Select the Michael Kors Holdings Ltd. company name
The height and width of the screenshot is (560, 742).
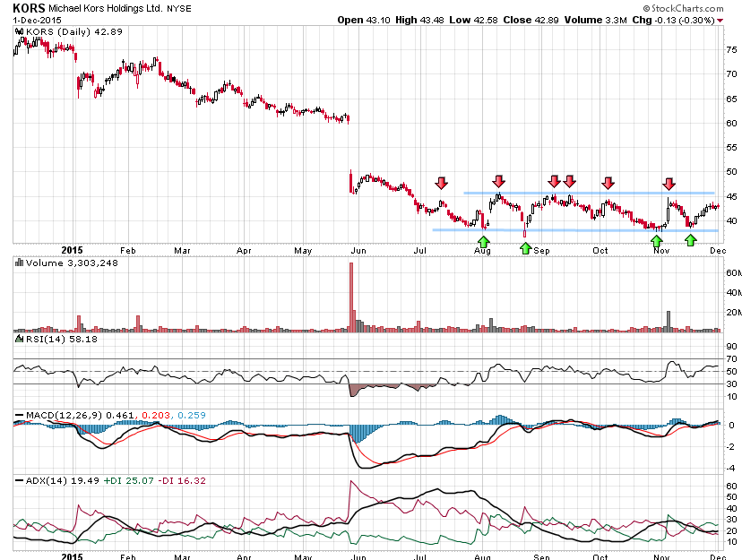tap(106, 9)
